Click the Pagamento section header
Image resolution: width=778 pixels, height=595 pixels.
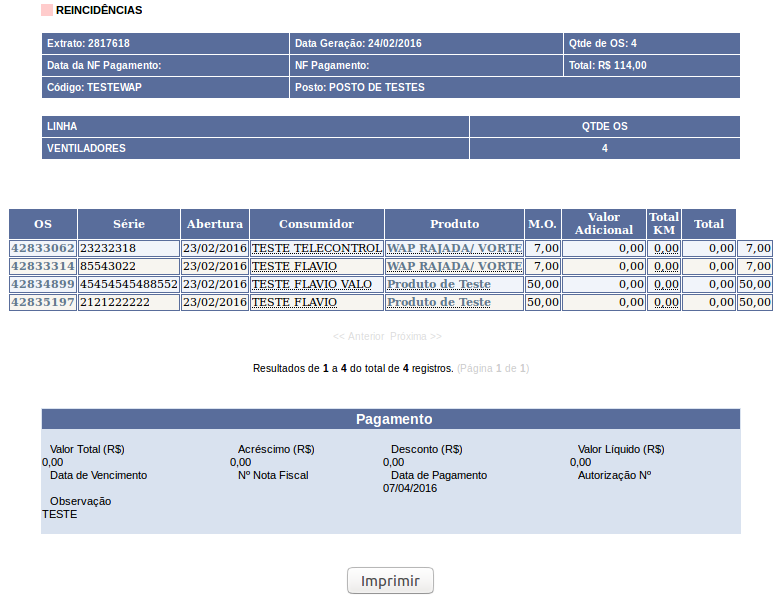point(391,419)
